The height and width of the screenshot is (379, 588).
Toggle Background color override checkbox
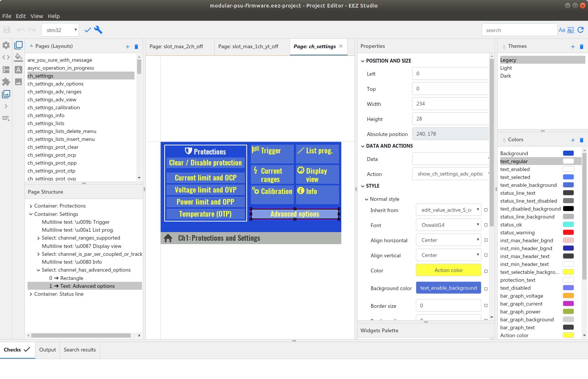pyautogui.click(x=486, y=289)
